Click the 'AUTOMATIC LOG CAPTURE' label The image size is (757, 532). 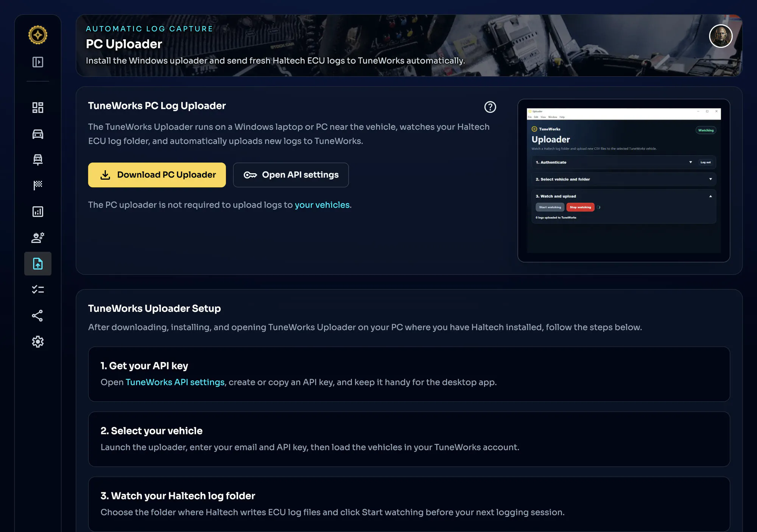[x=150, y=29]
